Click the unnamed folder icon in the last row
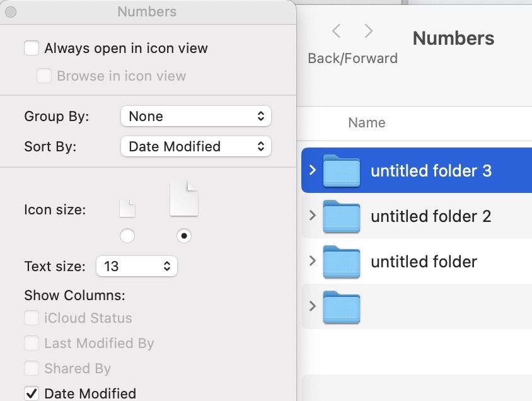 [341, 307]
